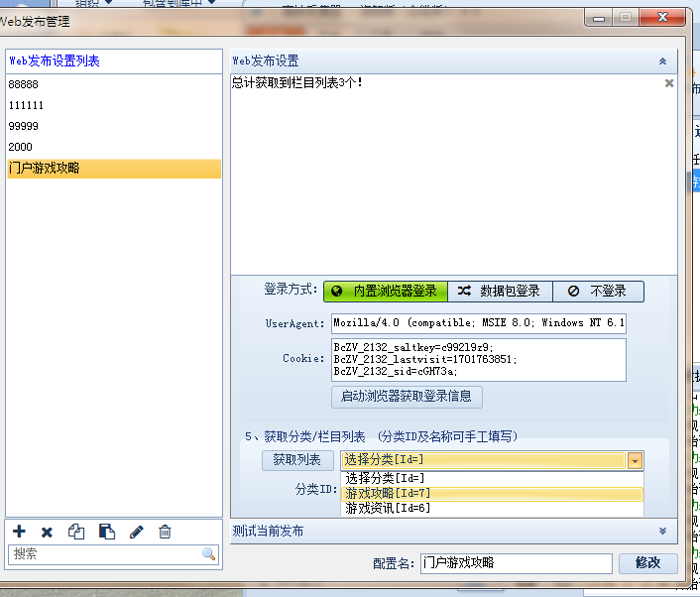Click the trash can icon
Screen dimensions: 700x597
[166, 533]
